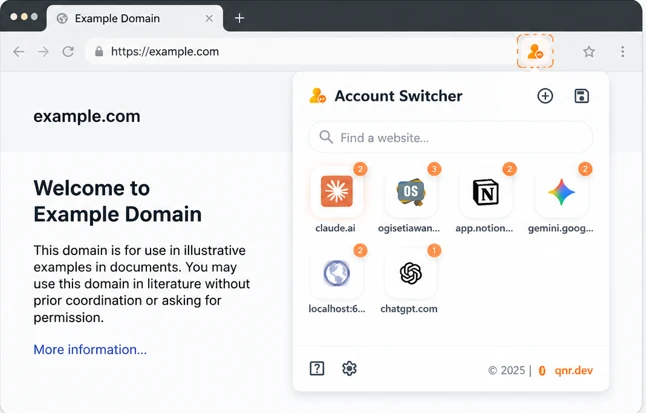Viewport: 646px width, 413px height.
Task: Click the gemini.goog... label text
Action: [x=561, y=228]
